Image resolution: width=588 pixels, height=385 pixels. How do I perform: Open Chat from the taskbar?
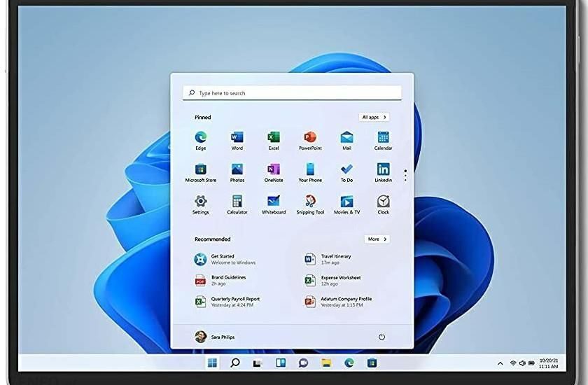click(x=303, y=363)
